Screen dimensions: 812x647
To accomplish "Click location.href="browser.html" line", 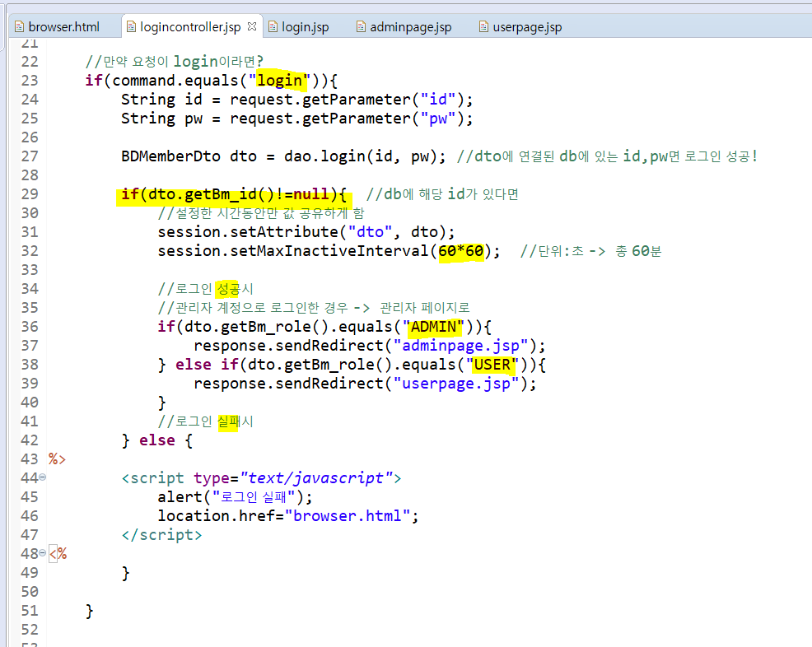I will pyautogui.click(x=288, y=516).
